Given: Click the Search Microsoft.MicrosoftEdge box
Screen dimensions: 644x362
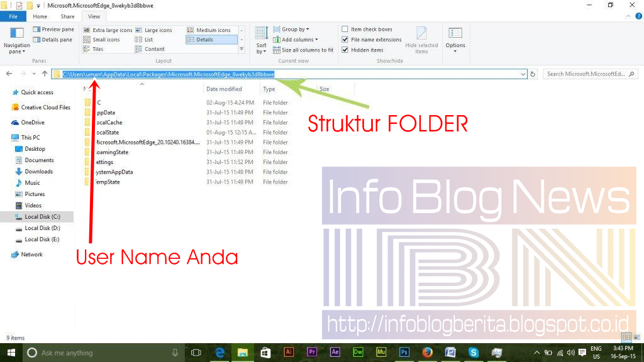Looking at the screenshot, I should pyautogui.click(x=590, y=74).
